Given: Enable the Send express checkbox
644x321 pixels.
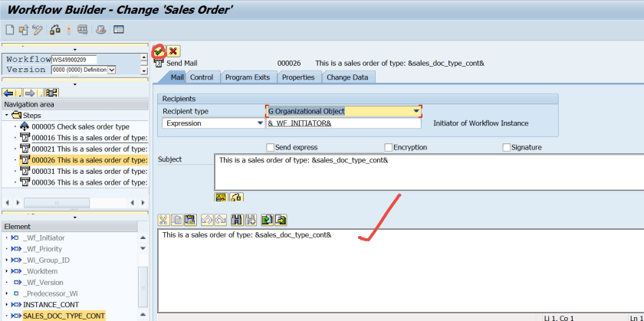Looking at the screenshot, I should click(270, 147).
